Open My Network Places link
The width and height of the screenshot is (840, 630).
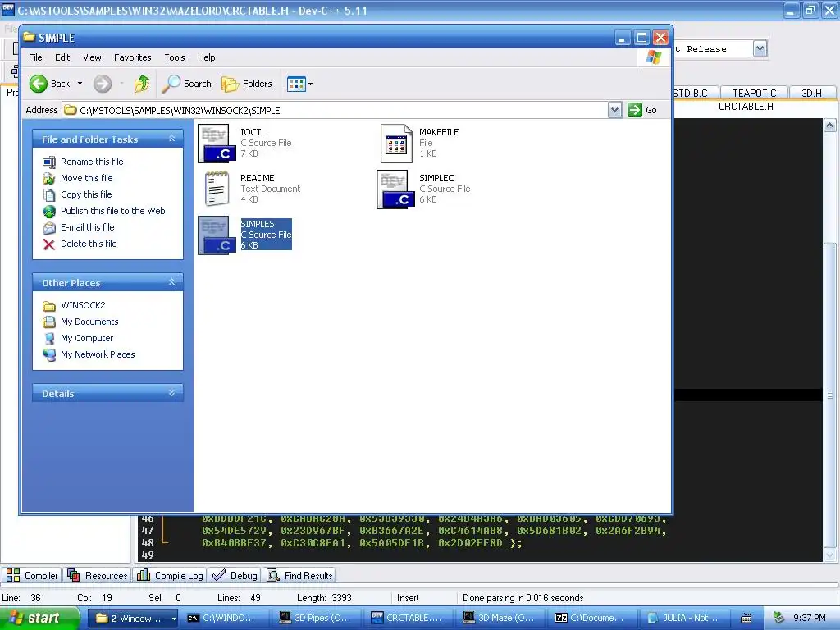point(98,354)
